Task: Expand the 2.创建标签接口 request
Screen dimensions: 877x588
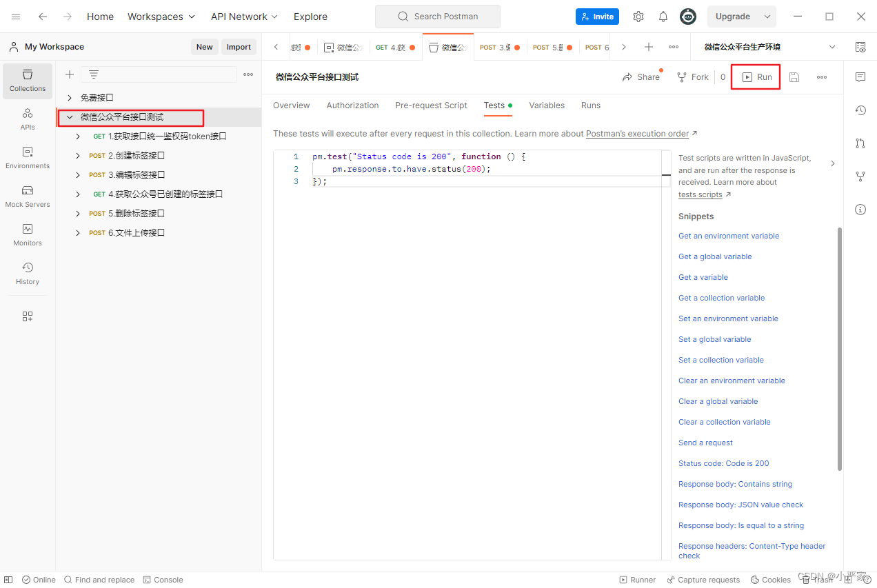Action: pos(78,155)
